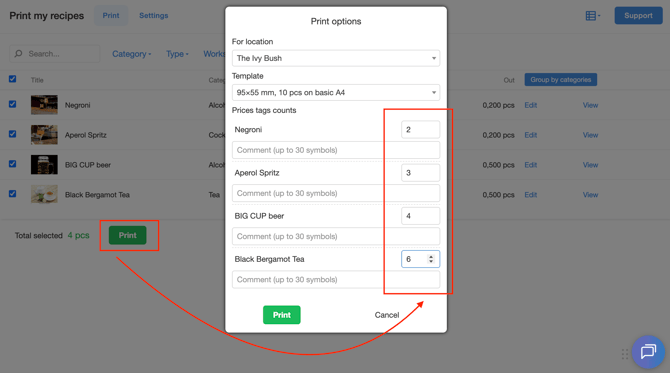Uncheck the Negroni row checkbox
This screenshot has width=670, height=373.
pyautogui.click(x=12, y=104)
